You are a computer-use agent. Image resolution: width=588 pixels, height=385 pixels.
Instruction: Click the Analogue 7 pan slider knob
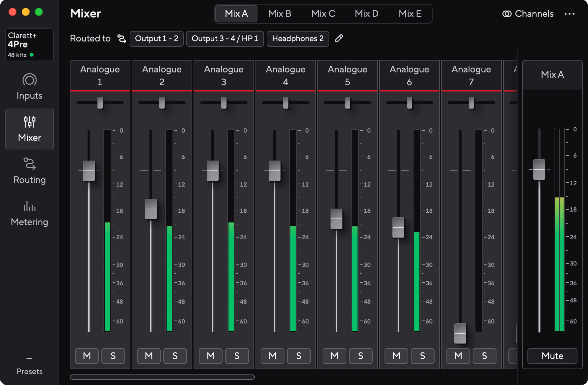coord(471,103)
